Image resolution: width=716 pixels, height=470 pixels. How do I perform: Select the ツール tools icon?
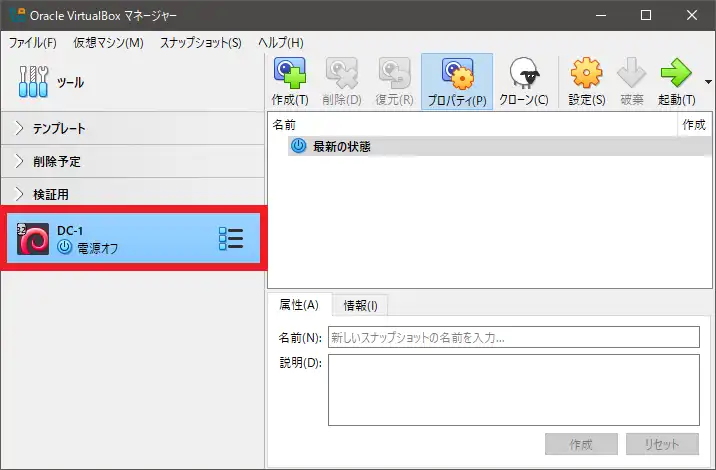point(33,82)
